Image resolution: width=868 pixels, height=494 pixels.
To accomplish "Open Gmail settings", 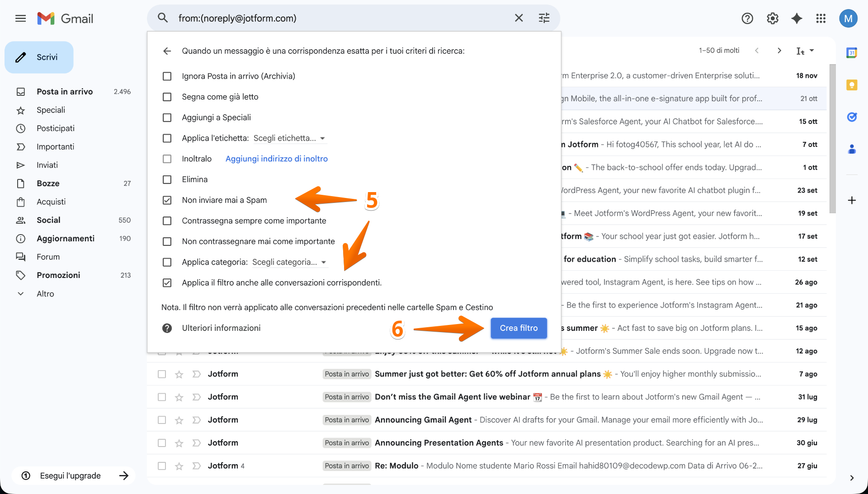I will click(772, 19).
